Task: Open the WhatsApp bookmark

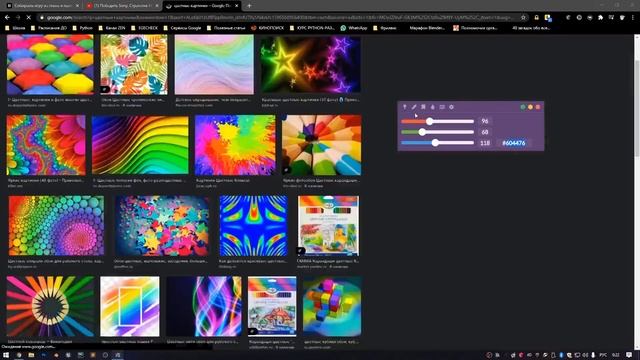Action: point(354,28)
